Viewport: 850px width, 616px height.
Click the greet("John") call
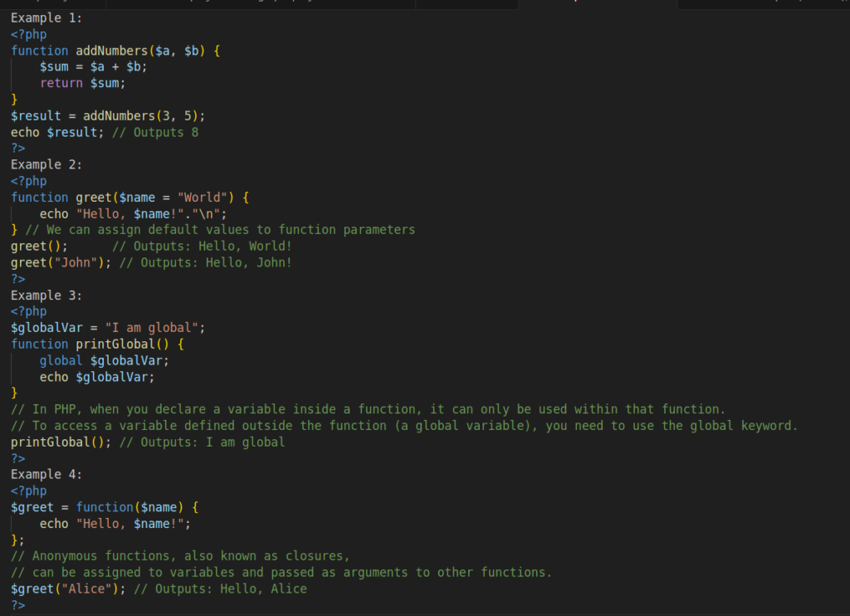61,262
